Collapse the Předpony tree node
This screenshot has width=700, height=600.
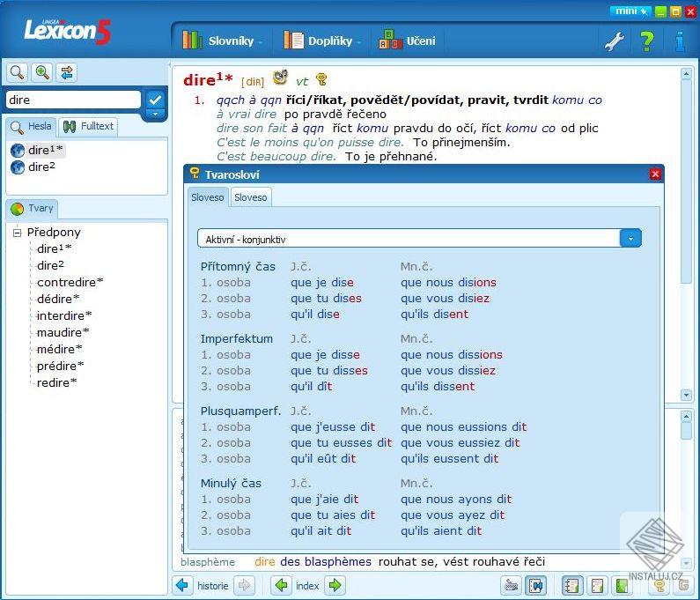pyautogui.click(x=17, y=233)
